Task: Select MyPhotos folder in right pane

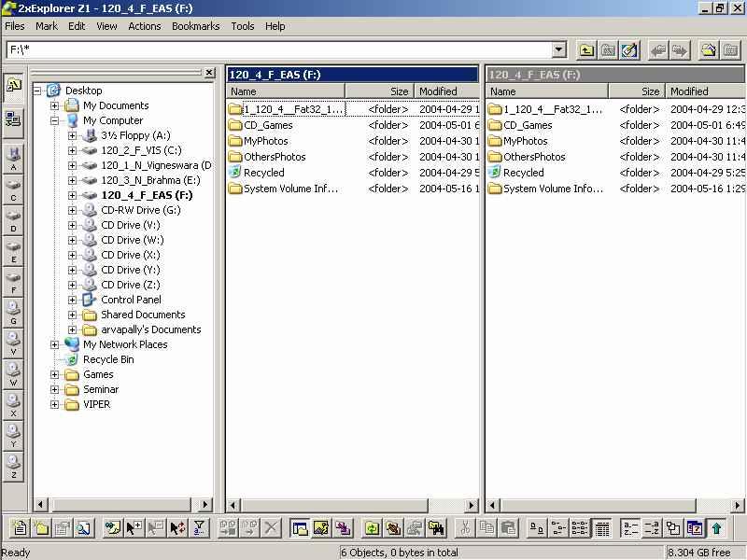Action: coord(525,141)
